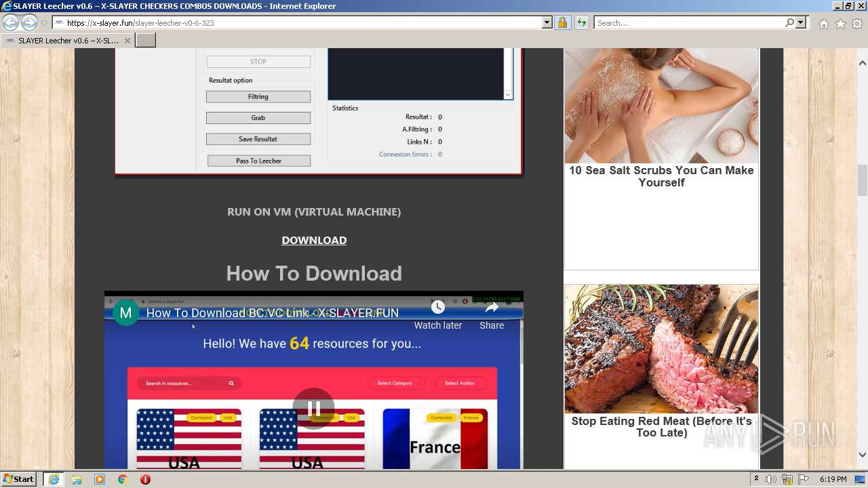
Task: Open the security lock report icon
Action: 562,23
